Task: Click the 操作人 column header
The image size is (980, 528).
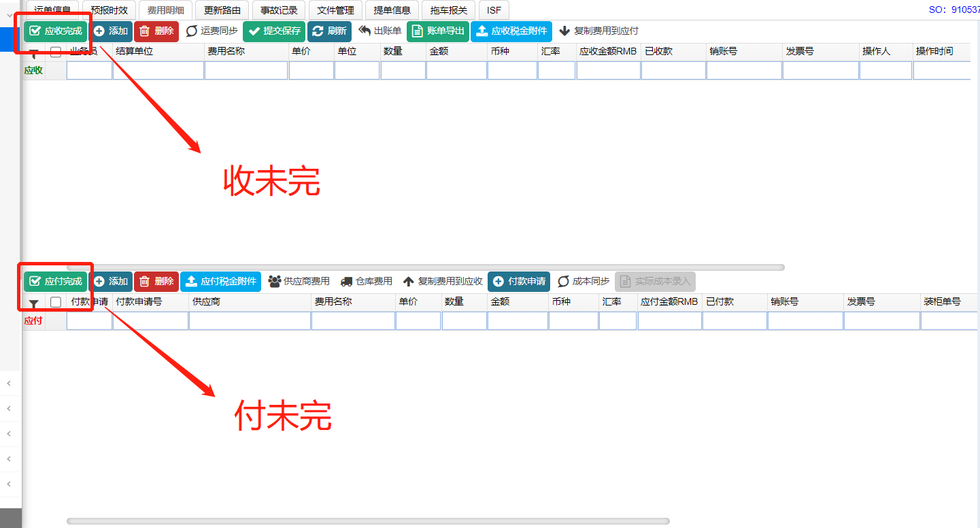Action: 876,52
